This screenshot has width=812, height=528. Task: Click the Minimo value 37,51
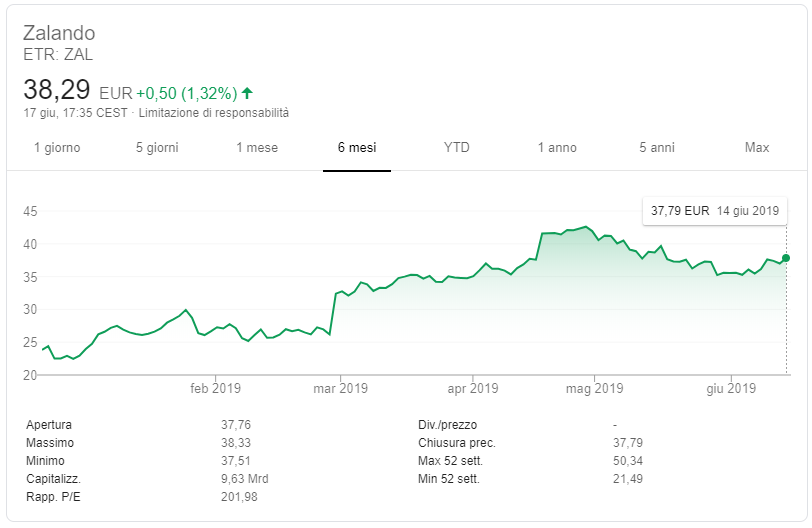[236, 461]
